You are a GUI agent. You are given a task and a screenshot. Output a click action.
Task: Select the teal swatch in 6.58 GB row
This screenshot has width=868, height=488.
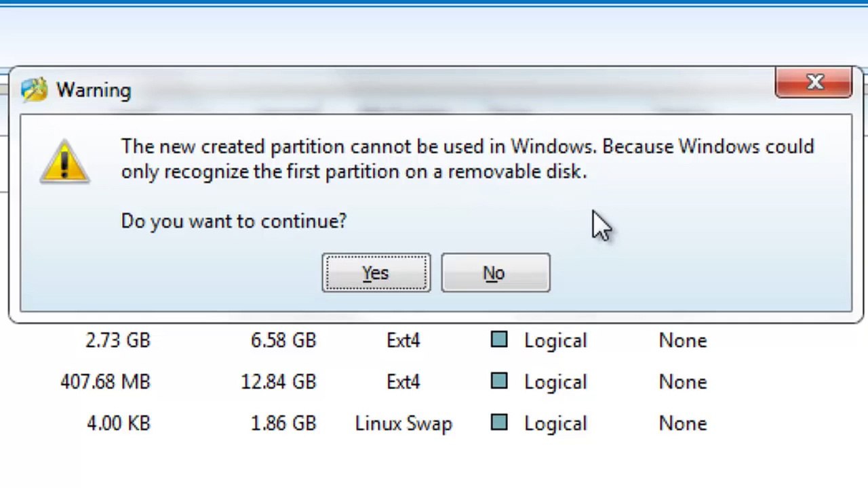click(499, 340)
